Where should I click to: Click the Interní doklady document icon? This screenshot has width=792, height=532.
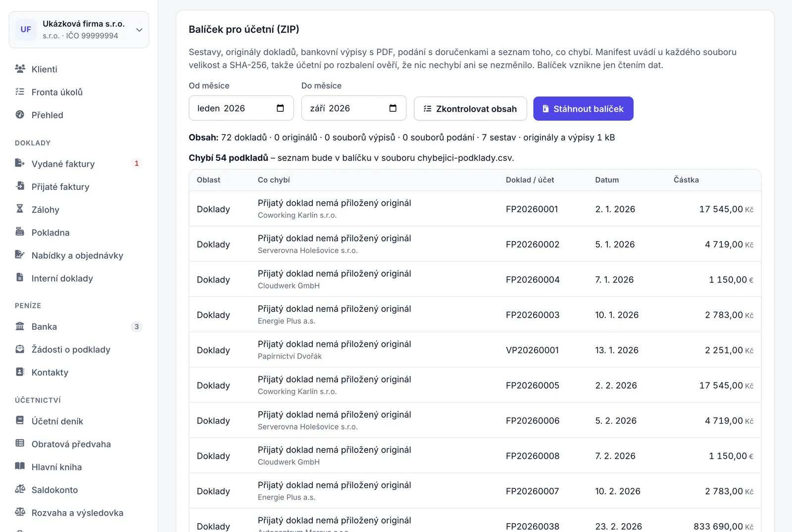click(20, 277)
